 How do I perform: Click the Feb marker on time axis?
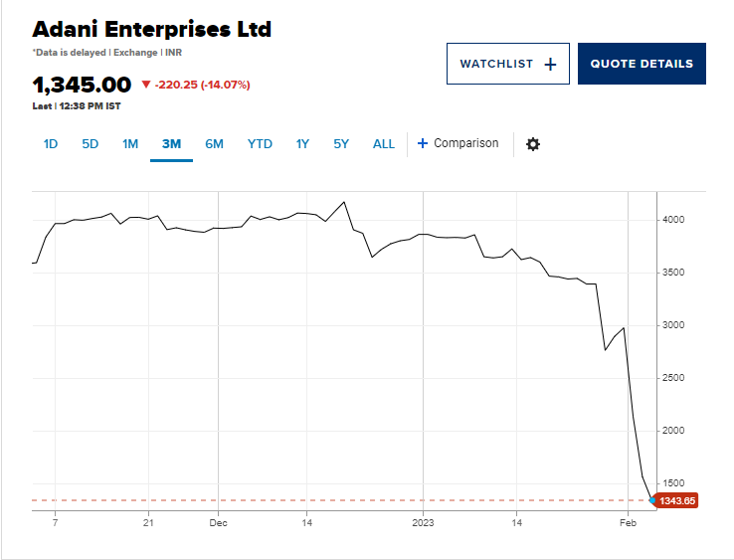pyautogui.click(x=628, y=521)
